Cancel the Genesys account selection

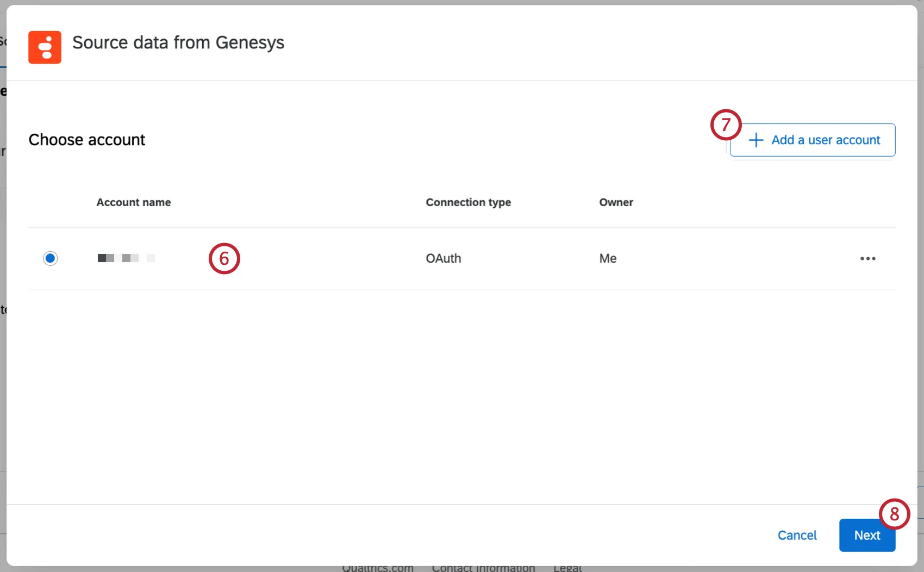click(797, 535)
